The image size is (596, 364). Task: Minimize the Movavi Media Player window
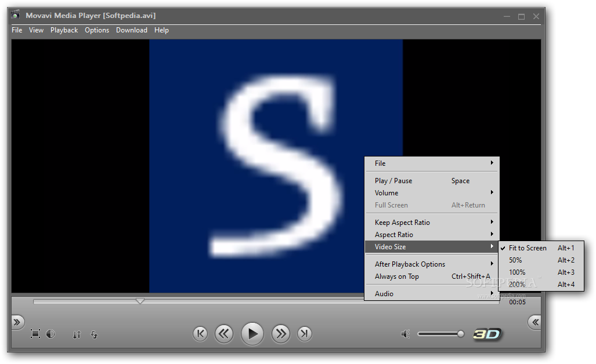click(x=507, y=16)
